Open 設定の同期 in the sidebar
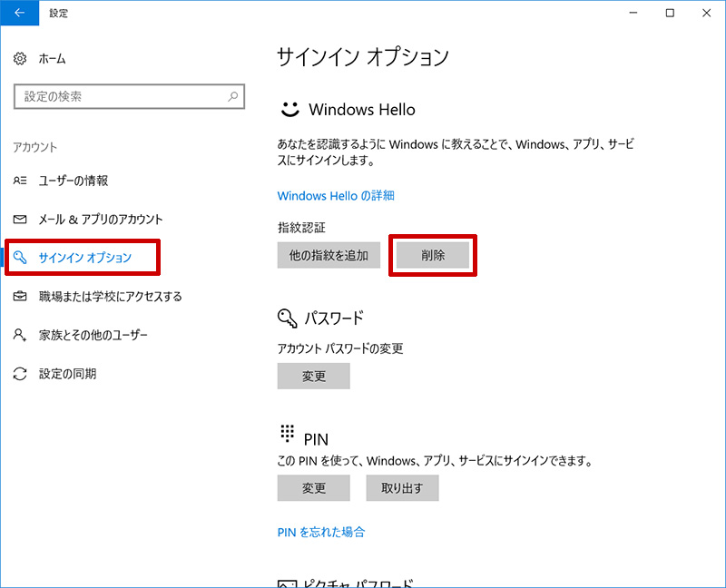 (x=67, y=374)
